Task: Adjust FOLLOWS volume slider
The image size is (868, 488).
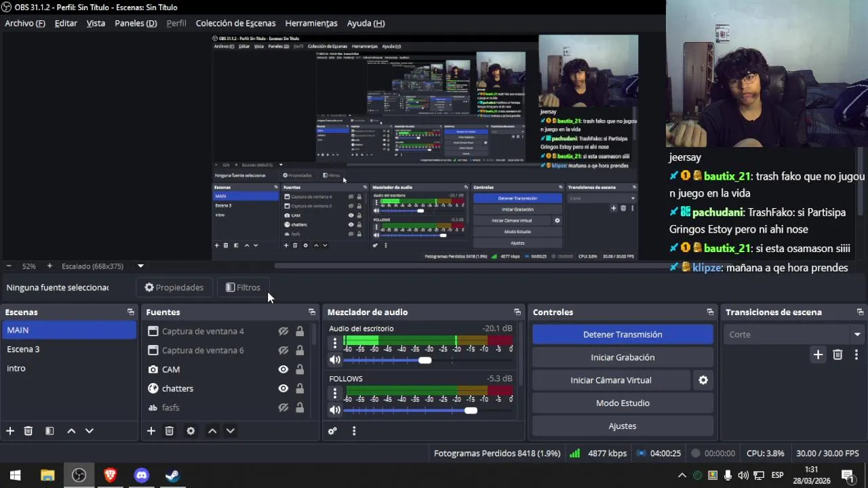Action: (471, 410)
